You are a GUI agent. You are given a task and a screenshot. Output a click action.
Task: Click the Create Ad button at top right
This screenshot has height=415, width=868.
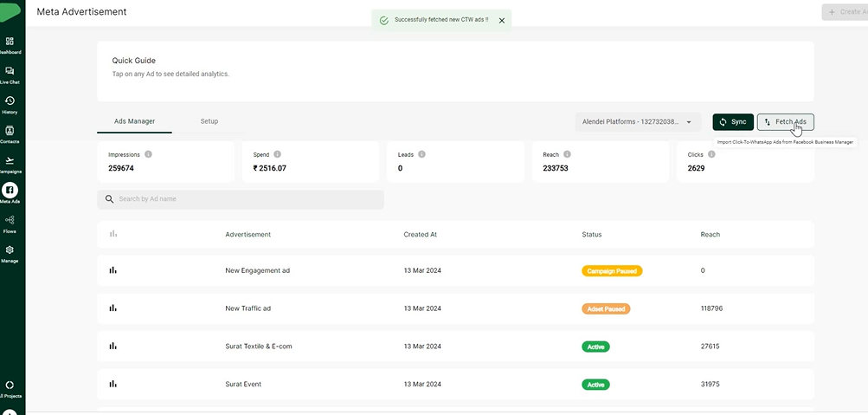(x=845, y=11)
